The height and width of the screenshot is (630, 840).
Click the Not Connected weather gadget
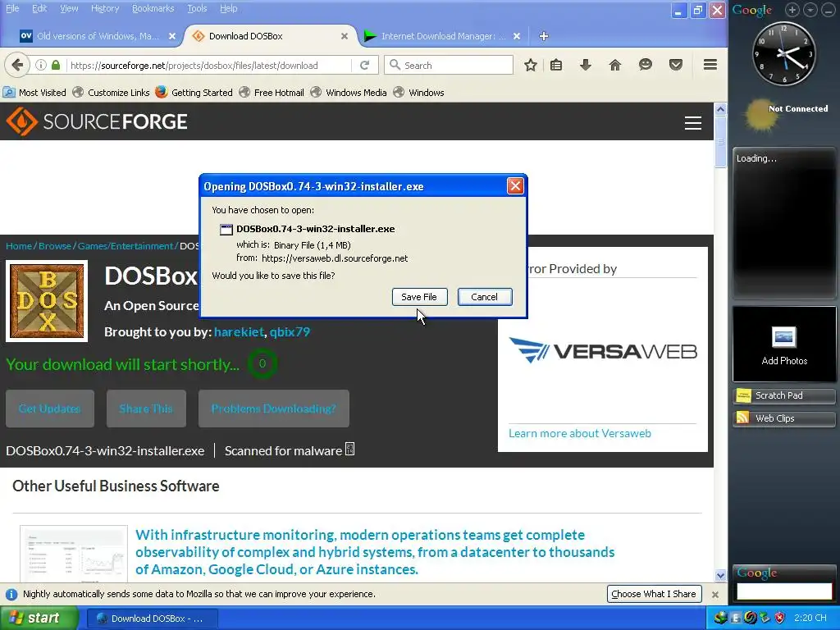785,114
